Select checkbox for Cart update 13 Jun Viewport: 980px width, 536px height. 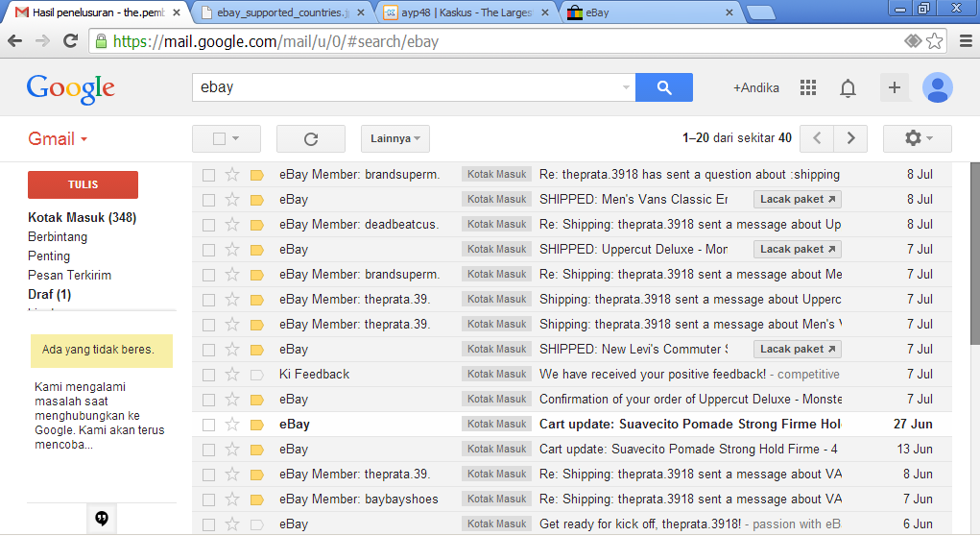pyautogui.click(x=208, y=451)
